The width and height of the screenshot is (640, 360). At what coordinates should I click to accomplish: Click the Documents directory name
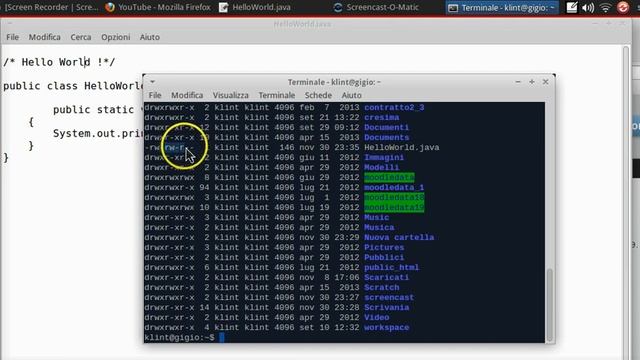coord(387,138)
